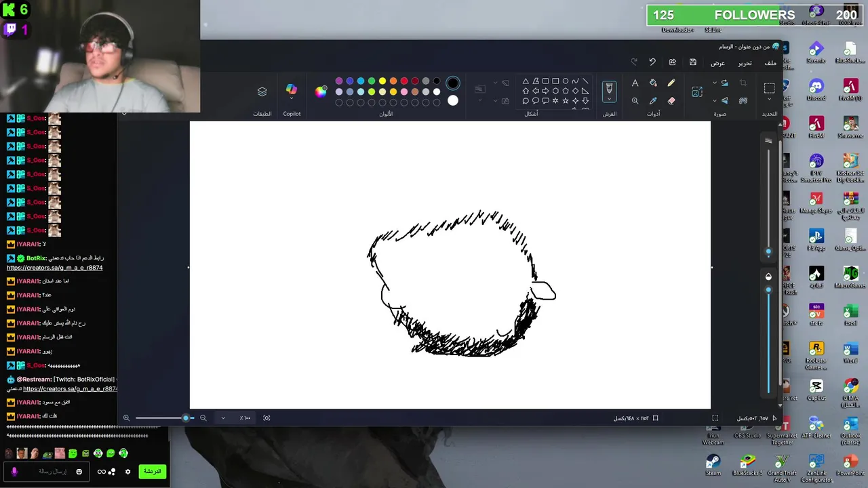Click the Copilot button

[292, 89]
